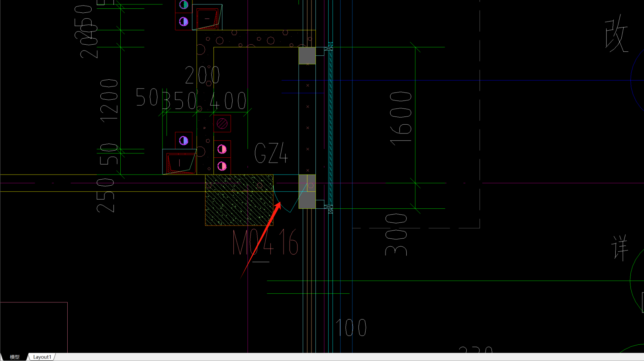This screenshot has width=644, height=361.
Task: Select the 100 dimension text
Action: pos(351,328)
